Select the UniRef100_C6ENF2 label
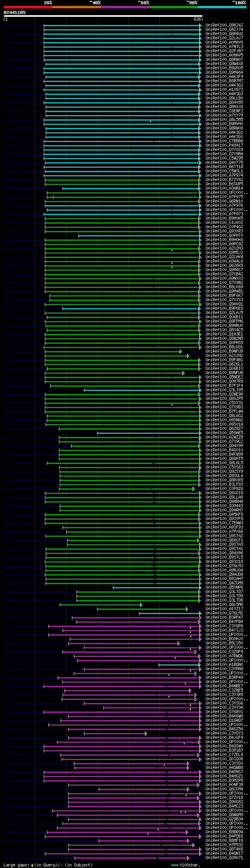 224,111
